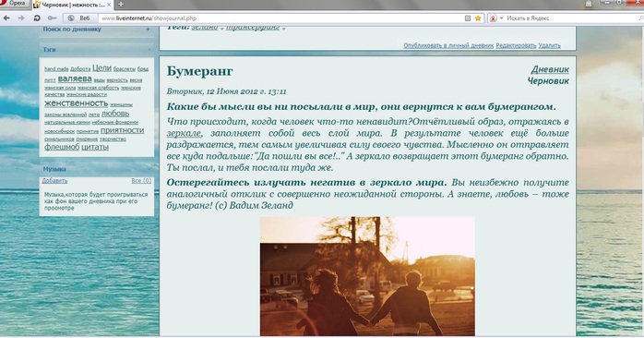644x338 pixels.
Task: Open the 'Цели' tag
Action: coord(101,67)
